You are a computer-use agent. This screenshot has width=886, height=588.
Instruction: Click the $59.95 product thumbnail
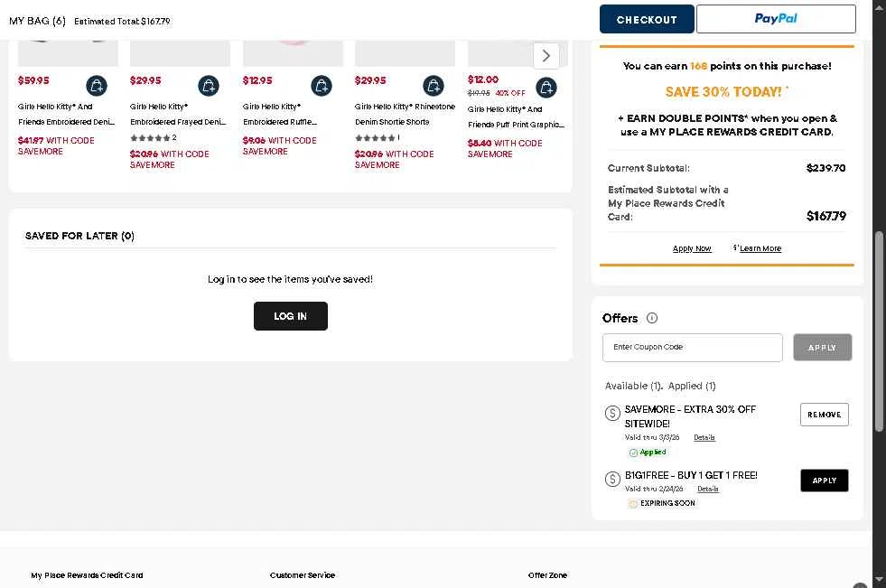(x=68, y=53)
